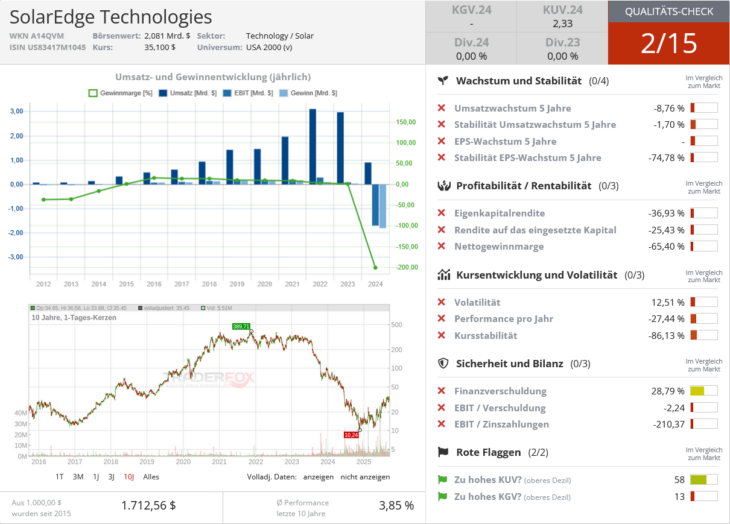Click the Eigenkapitalrendite label
This screenshot has height=524, width=730.
click(x=500, y=213)
